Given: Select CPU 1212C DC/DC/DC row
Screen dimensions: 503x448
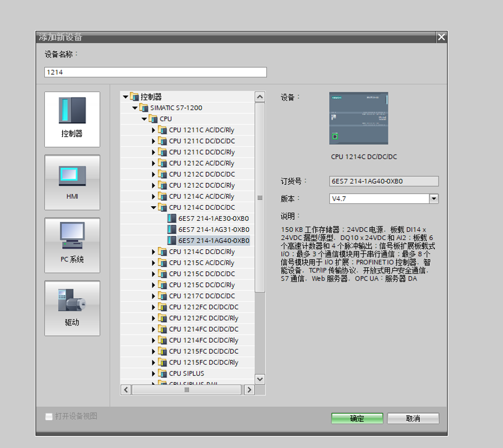Looking at the screenshot, I should 187,174.
